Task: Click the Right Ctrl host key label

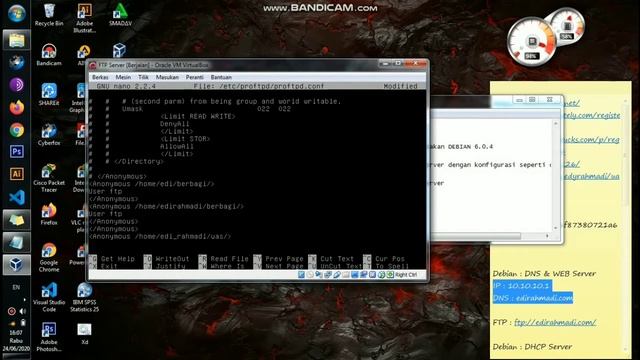Action: tap(406, 275)
